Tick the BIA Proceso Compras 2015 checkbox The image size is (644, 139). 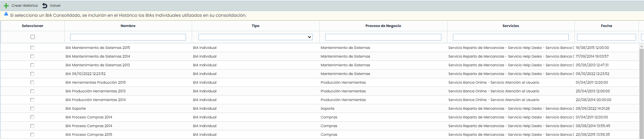tap(32, 134)
